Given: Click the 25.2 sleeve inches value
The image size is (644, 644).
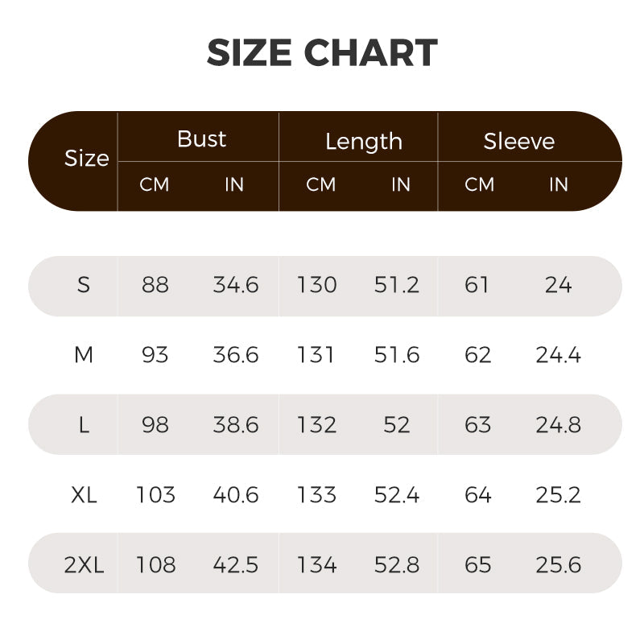Looking at the screenshot, I should coord(558,495).
